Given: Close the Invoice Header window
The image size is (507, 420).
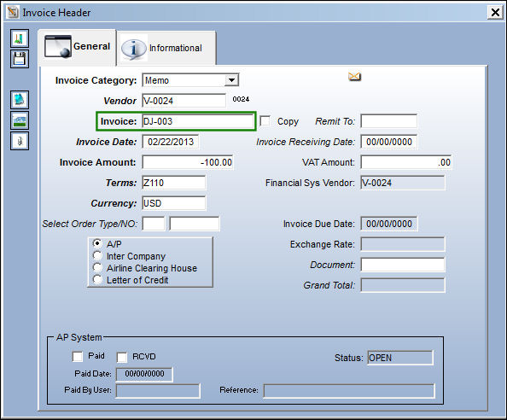Looking at the screenshot, I should (495, 12).
